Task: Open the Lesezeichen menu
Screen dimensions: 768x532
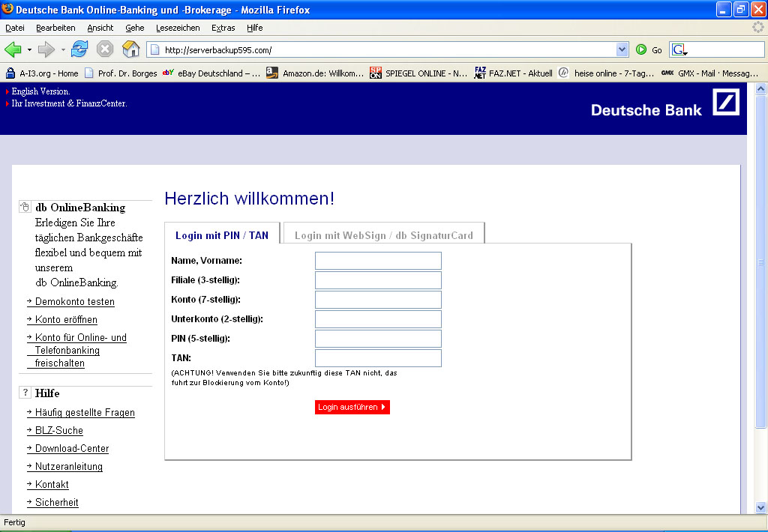Action: pyautogui.click(x=178, y=28)
